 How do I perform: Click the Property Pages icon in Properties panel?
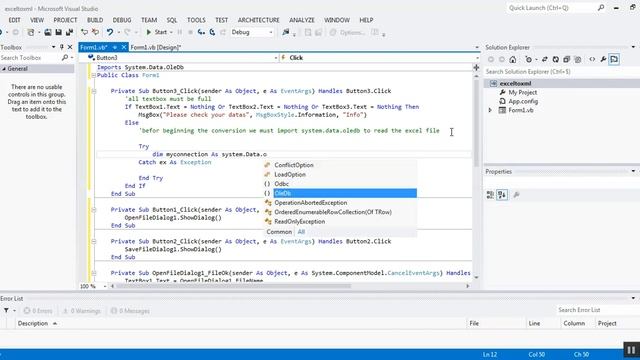point(516,195)
